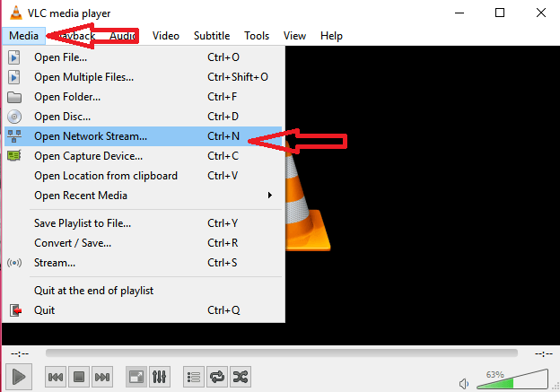Click elapsed time label left of seek bar
This screenshot has height=392, width=560.
coord(20,353)
